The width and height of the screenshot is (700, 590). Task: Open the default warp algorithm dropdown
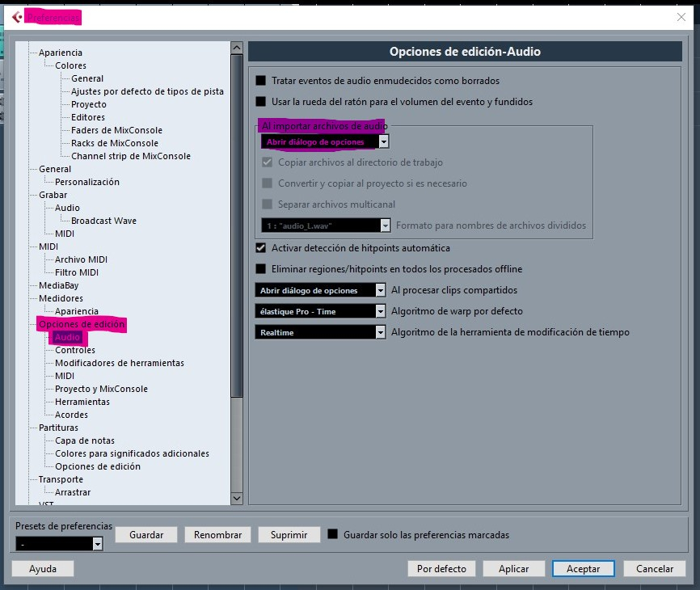[x=320, y=311]
